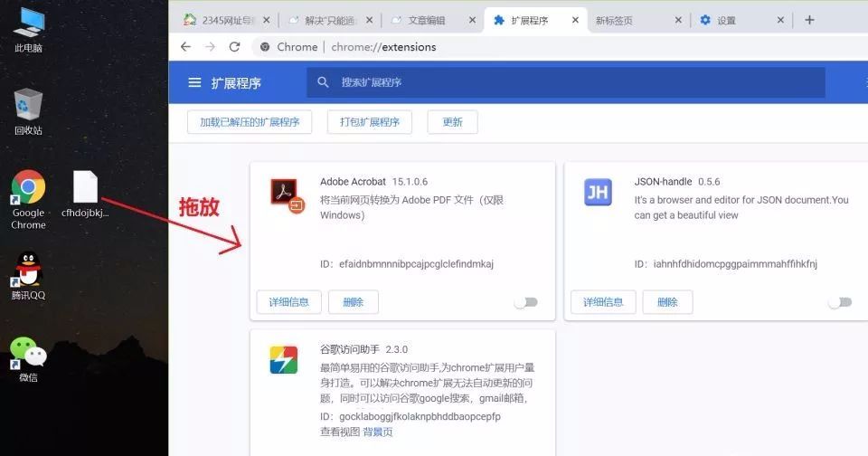Click the browser forward arrow
The image size is (868, 456).
(211, 47)
